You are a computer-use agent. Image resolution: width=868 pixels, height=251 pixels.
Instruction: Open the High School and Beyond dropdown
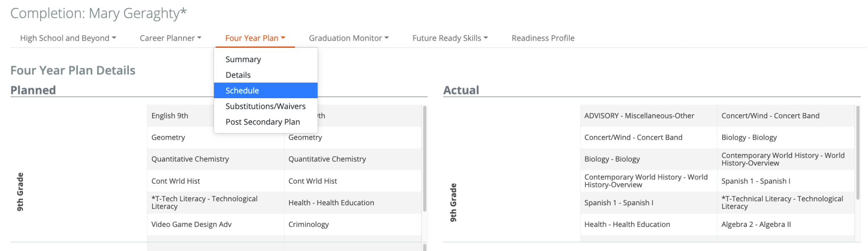(x=68, y=38)
